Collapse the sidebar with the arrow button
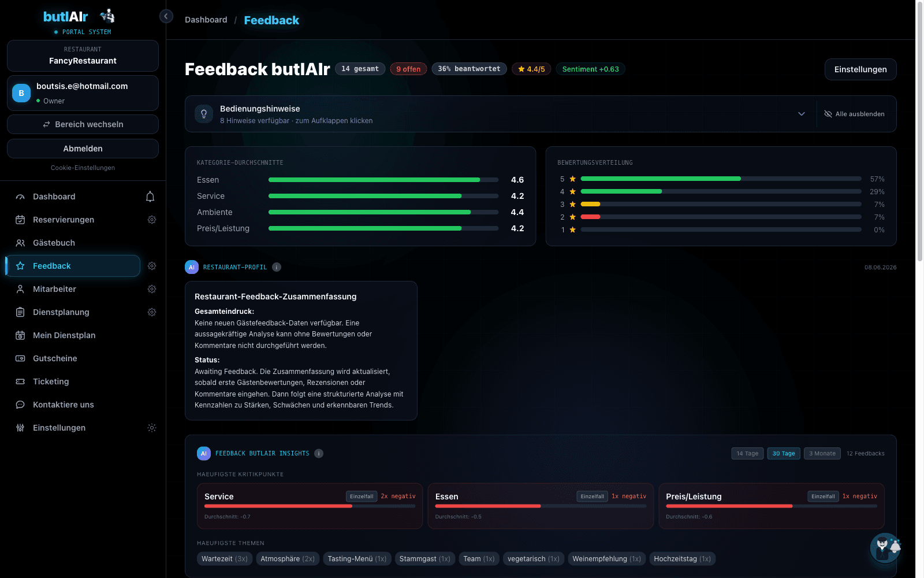Viewport: 924px width, 578px height. 166,16
